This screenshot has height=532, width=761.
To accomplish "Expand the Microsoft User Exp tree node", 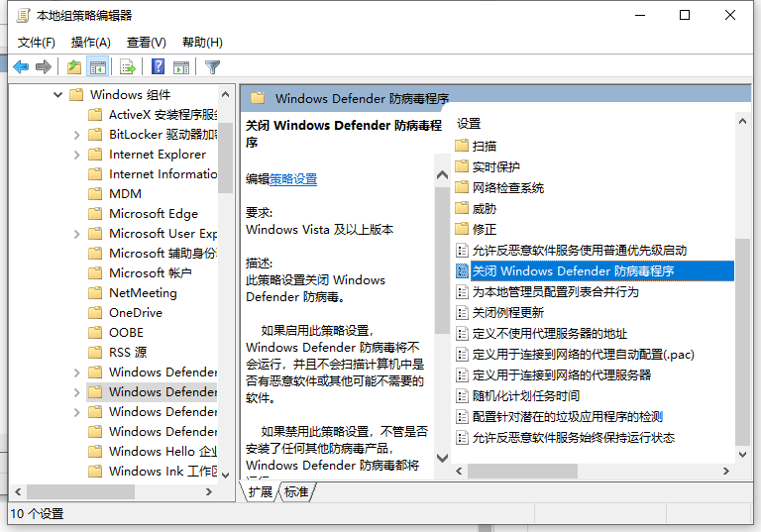I will [x=77, y=234].
